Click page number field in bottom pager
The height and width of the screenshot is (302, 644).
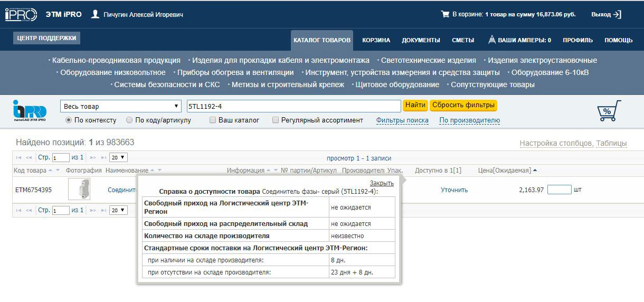point(61,210)
